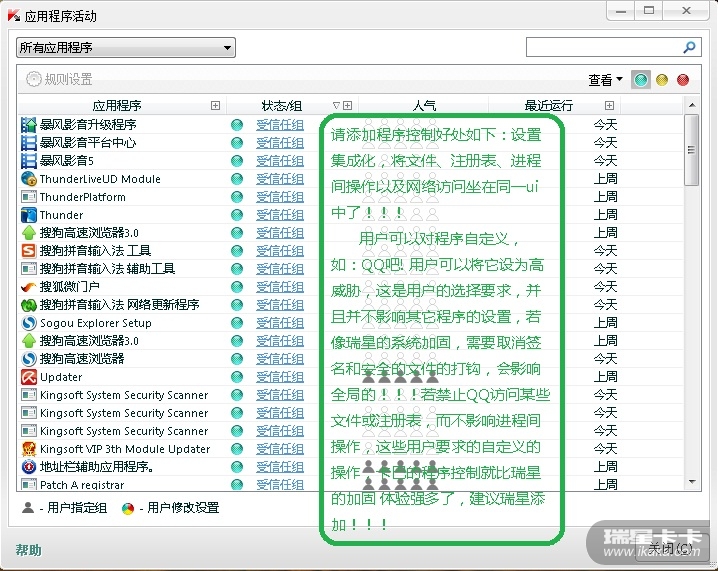Click the search magnifier icon
Image resolution: width=718 pixels, height=571 pixels.
pos(689,47)
